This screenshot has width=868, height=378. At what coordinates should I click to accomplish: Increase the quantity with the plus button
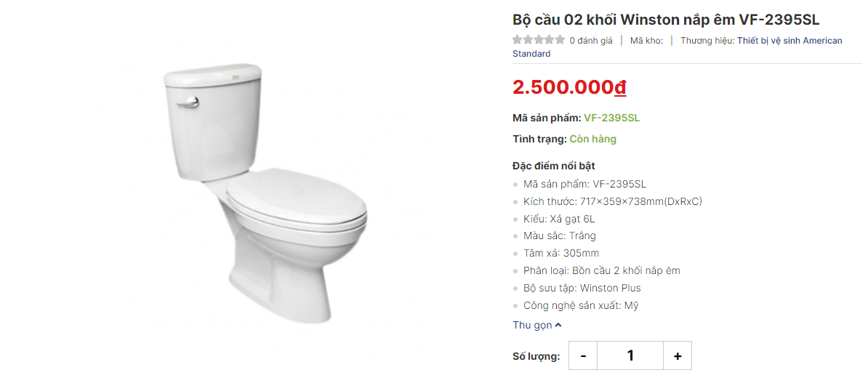click(677, 356)
